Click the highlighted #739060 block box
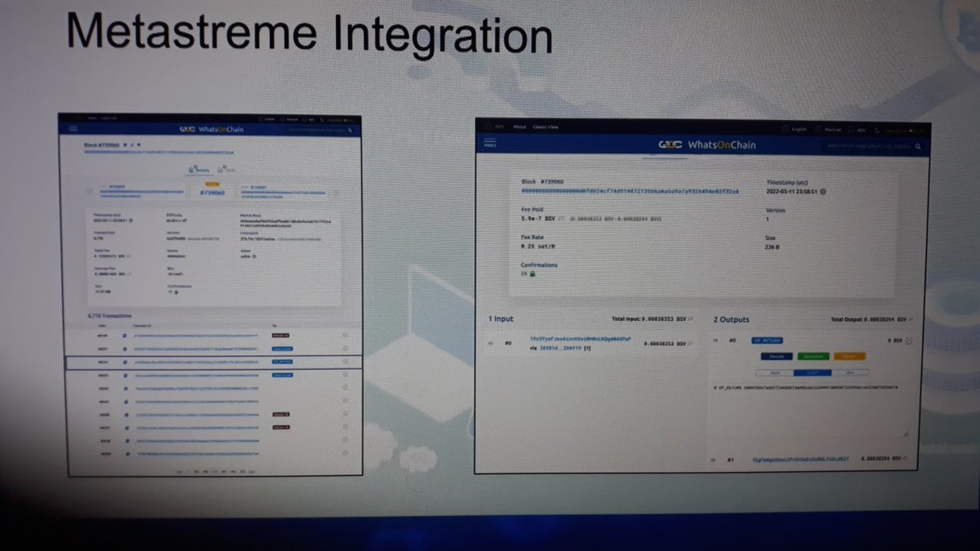The height and width of the screenshot is (551, 980). tap(211, 193)
